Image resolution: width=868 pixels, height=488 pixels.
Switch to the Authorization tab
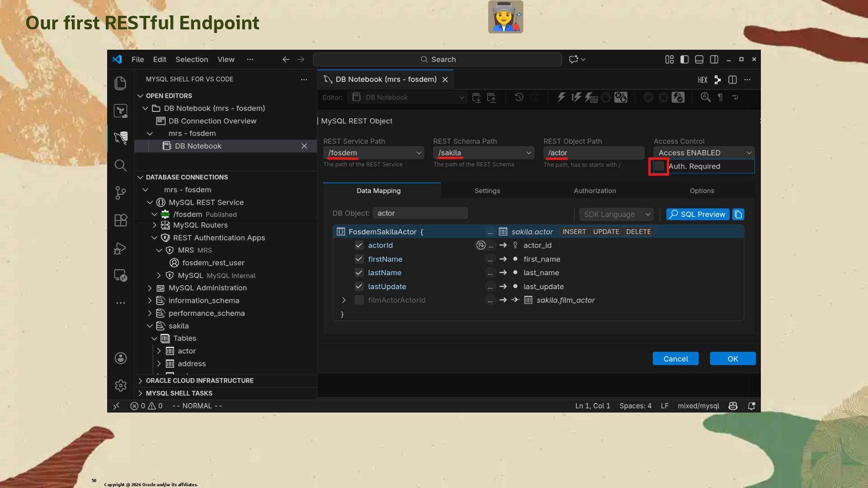pyautogui.click(x=594, y=191)
